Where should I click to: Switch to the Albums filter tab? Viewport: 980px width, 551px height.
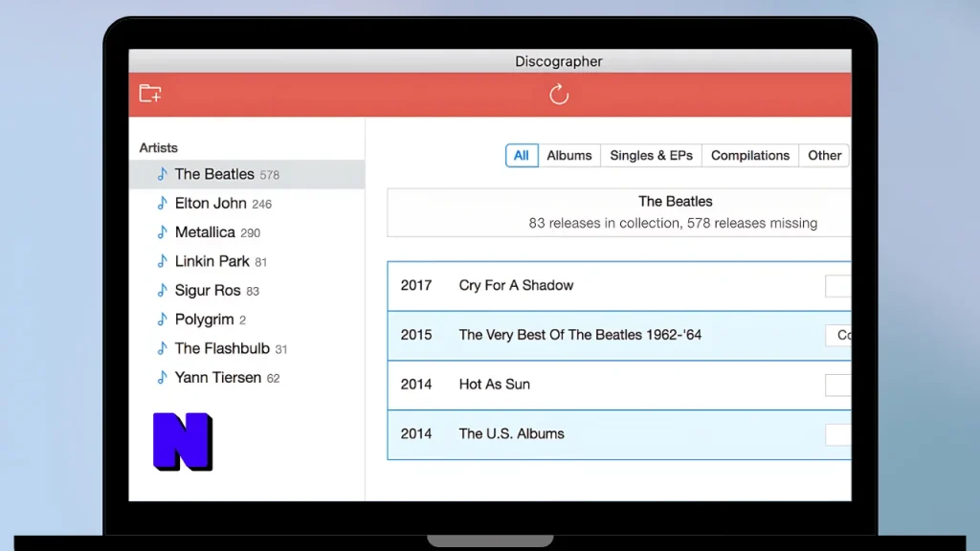pyautogui.click(x=568, y=156)
